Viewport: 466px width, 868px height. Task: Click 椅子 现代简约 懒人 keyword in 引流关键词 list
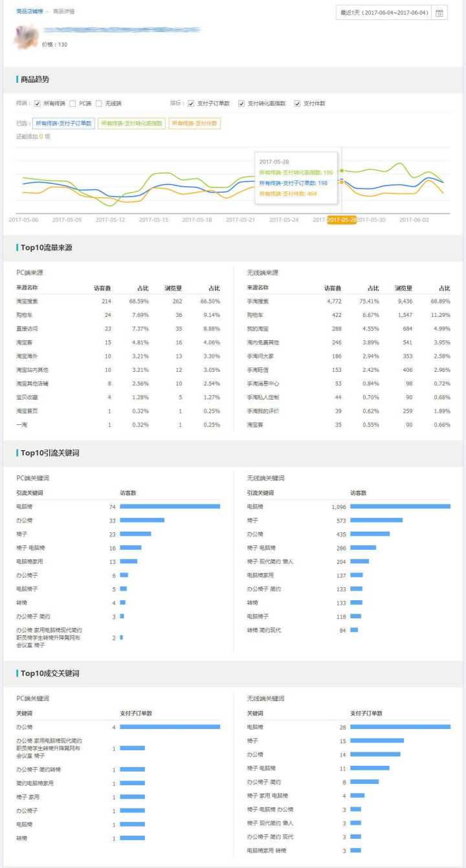pyautogui.click(x=270, y=561)
